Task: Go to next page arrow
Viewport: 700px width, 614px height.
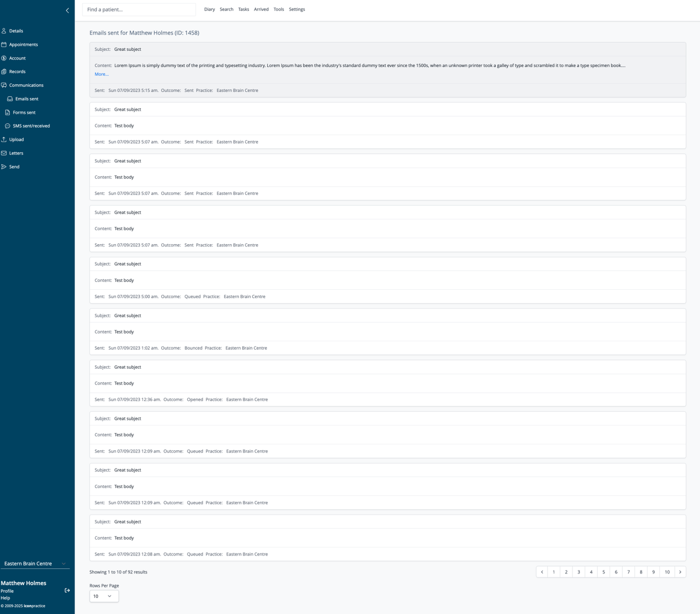Action: click(x=680, y=572)
